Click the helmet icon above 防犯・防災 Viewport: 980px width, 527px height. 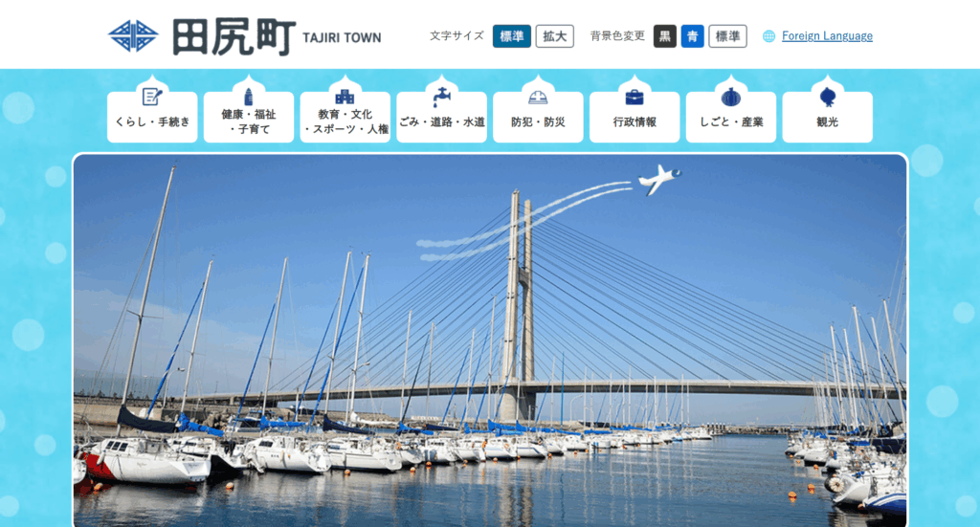(x=538, y=97)
